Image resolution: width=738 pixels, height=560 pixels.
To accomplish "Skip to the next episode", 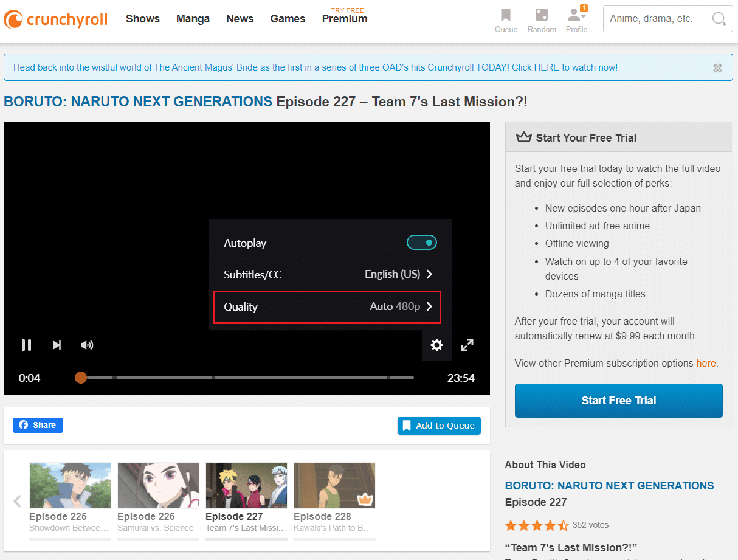I will click(57, 345).
